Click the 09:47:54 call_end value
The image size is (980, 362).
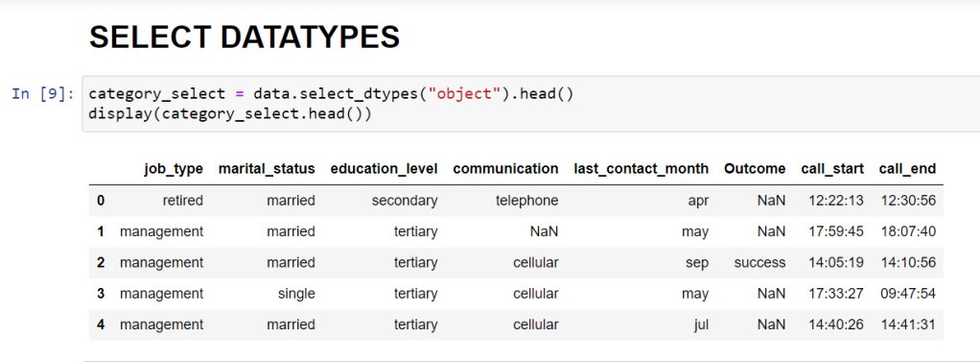pyautogui.click(x=907, y=294)
